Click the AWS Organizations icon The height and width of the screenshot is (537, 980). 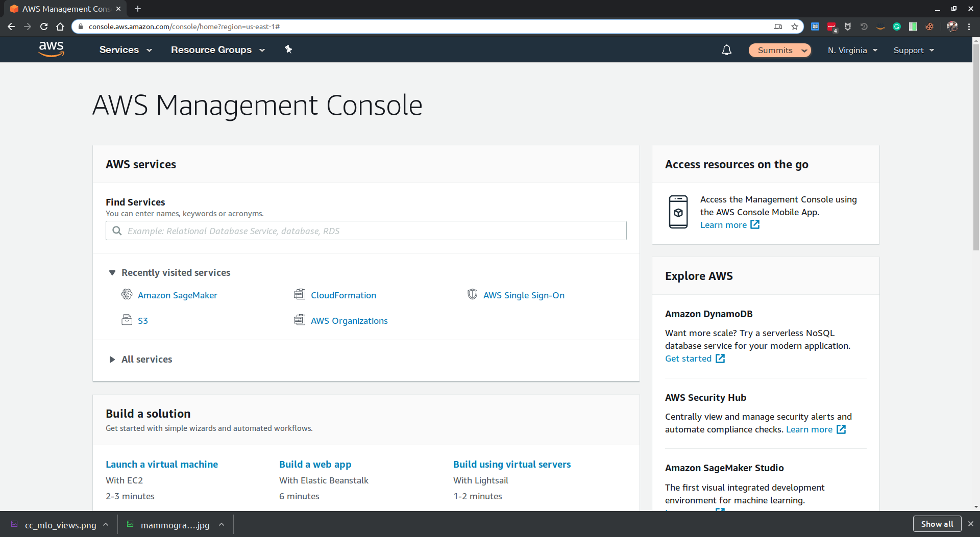(300, 320)
